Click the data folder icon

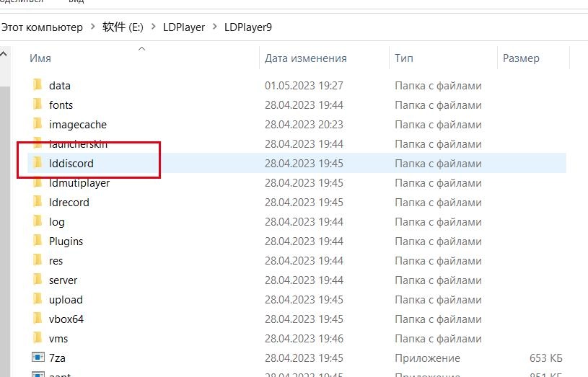[38, 86]
